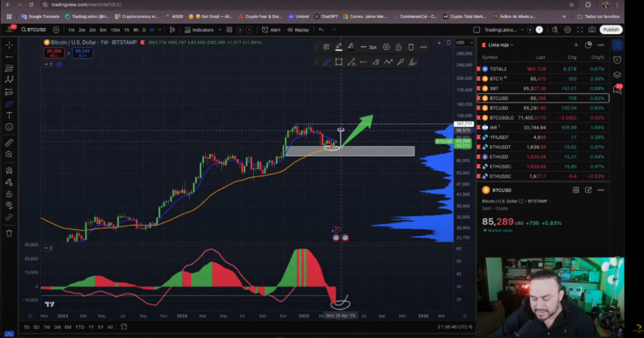Open indicator templates grid icon
The width and height of the screenshot is (644, 338).
point(229,30)
